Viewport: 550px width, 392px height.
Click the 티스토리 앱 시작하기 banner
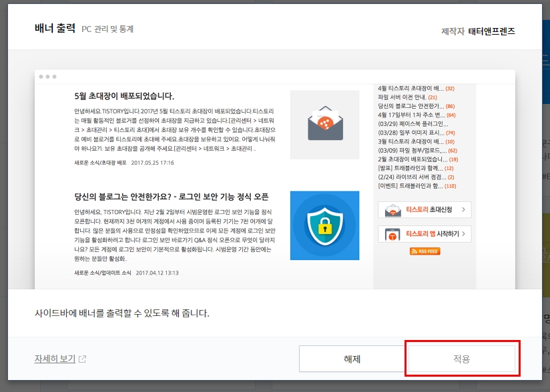[x=425, y=234]
